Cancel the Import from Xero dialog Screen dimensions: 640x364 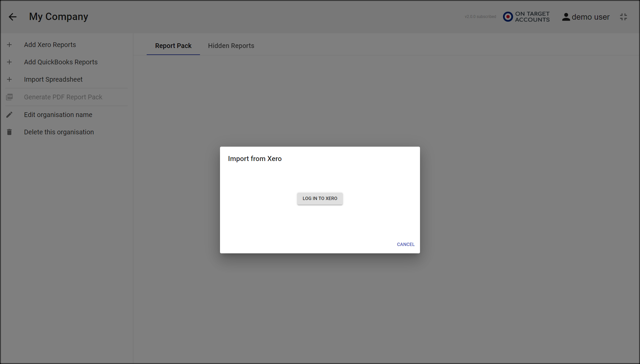[x=406, y=244]
